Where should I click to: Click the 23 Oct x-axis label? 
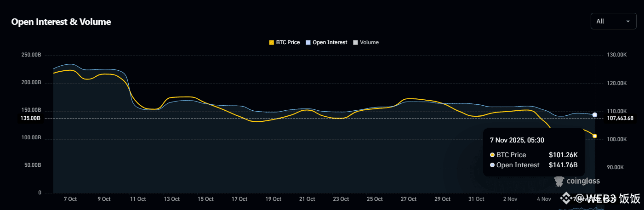tap(341, 199)
